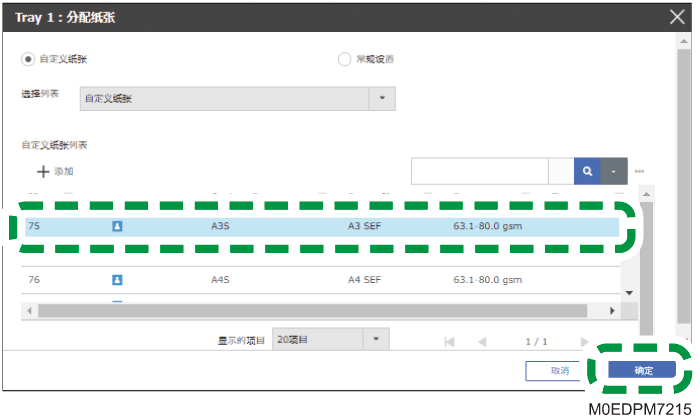
Task: Select row 75 number cell
Action: [x=34, y=226]
